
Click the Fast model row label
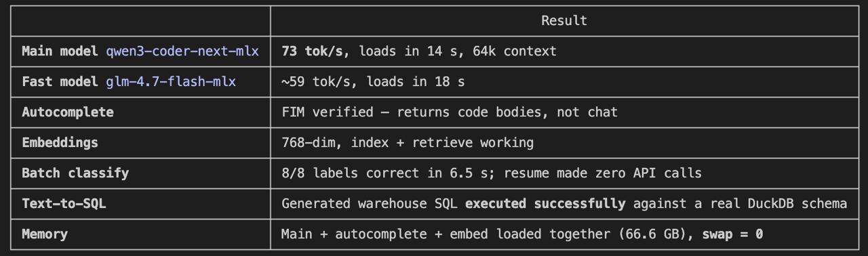click(x=60, y=81)
